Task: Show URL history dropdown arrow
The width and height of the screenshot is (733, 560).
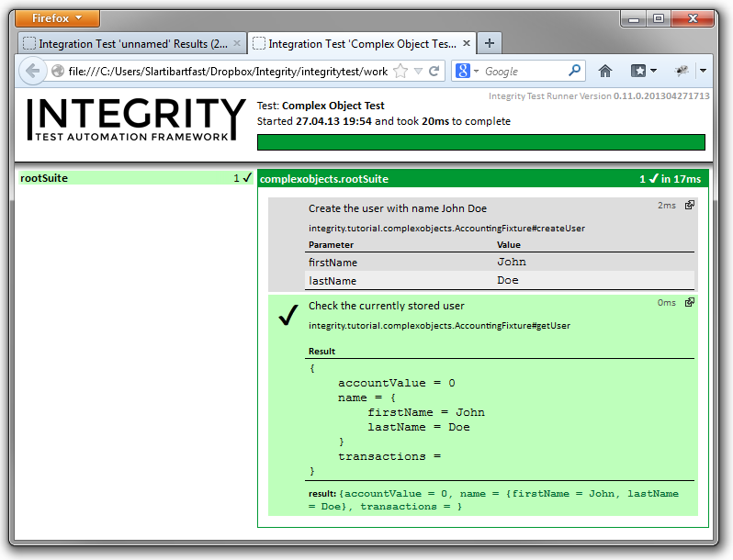Action: [x=418, y=71]
